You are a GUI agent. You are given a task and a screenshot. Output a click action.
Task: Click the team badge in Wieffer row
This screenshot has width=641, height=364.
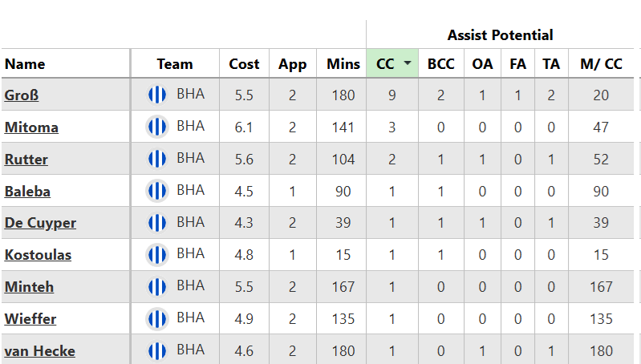click(x=157, y=318)
